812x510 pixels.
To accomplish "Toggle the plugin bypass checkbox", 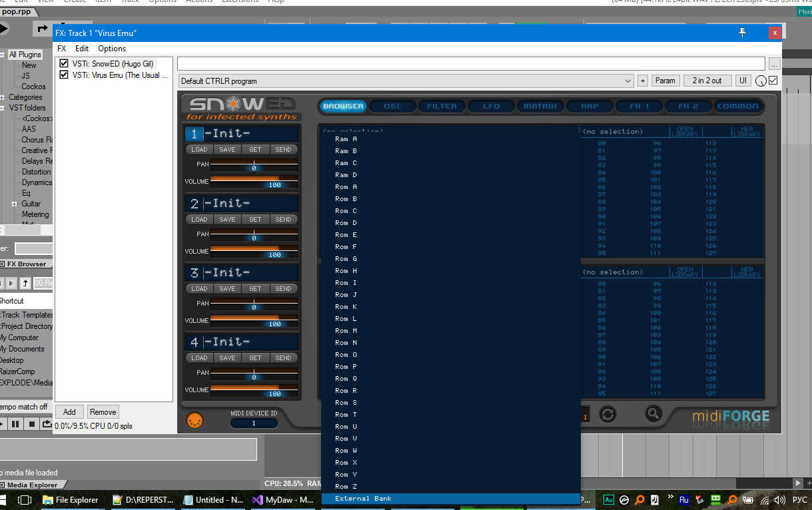I will [773, 81].
